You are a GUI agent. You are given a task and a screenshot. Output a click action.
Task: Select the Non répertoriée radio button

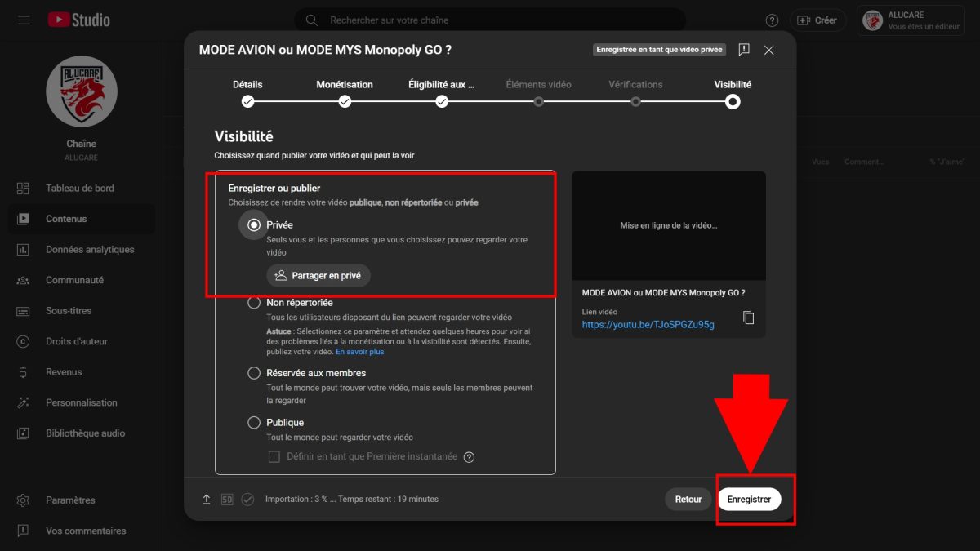click(254, 303)
